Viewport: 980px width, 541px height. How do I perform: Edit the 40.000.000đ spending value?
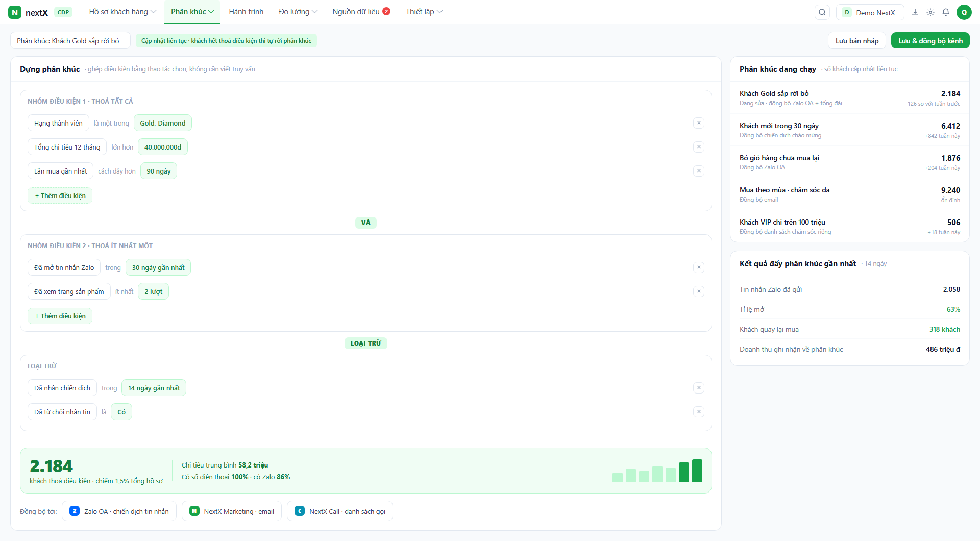click(x=163, y=147)
